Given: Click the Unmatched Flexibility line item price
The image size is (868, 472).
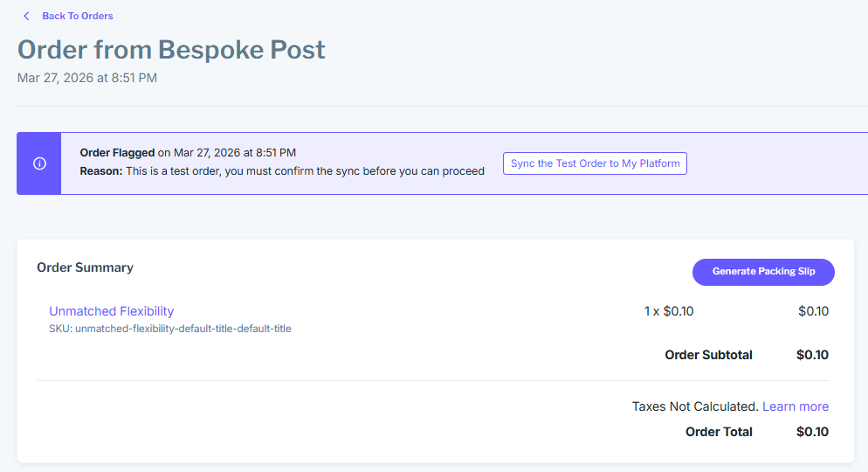Looking at the screenshot, I should 813,311.
